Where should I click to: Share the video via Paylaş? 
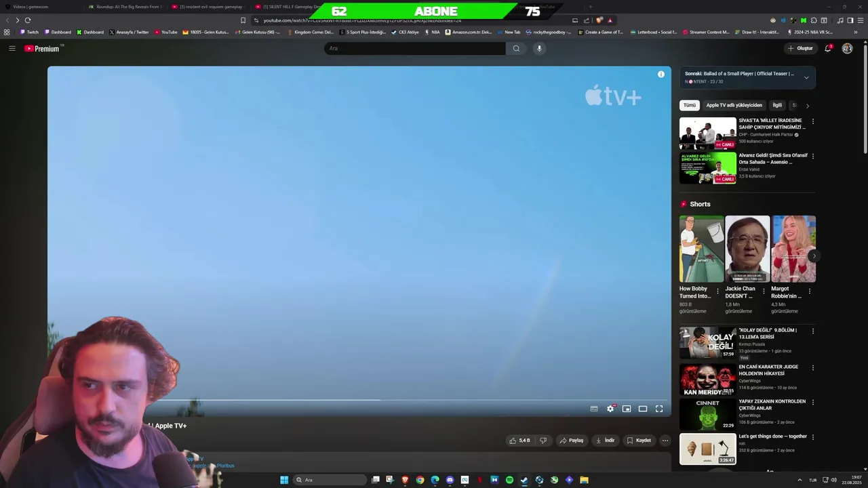point(572,441)
